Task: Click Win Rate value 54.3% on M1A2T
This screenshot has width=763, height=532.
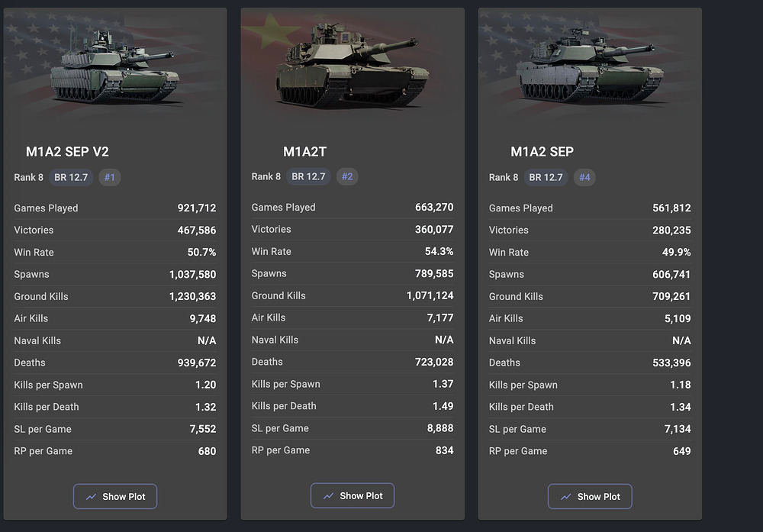Action: point(439,251)
